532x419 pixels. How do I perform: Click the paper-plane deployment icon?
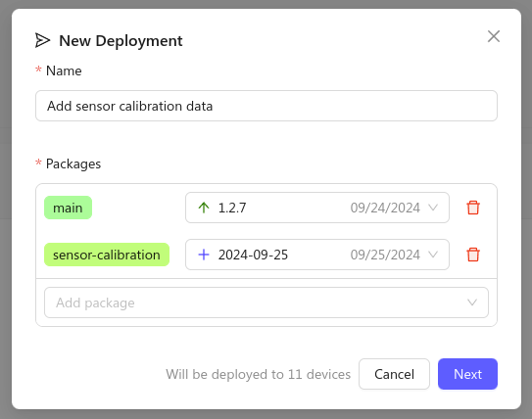pos(42,40)
